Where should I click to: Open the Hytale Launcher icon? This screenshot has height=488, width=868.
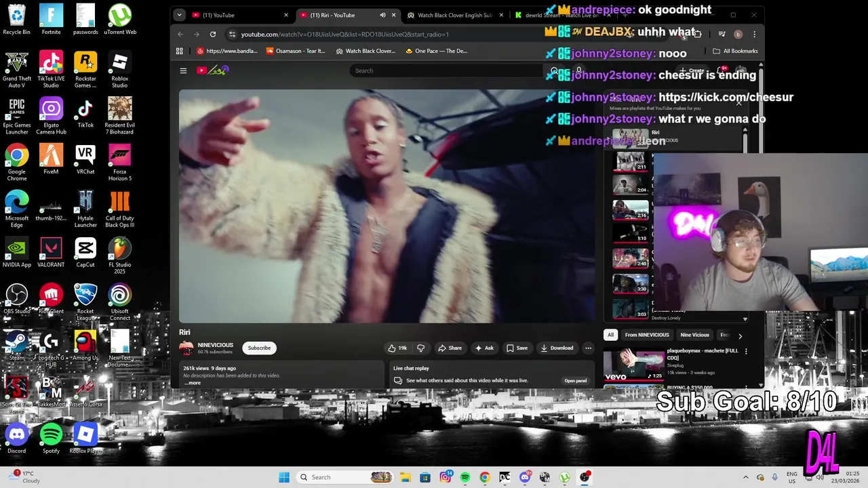pos(85,209)
